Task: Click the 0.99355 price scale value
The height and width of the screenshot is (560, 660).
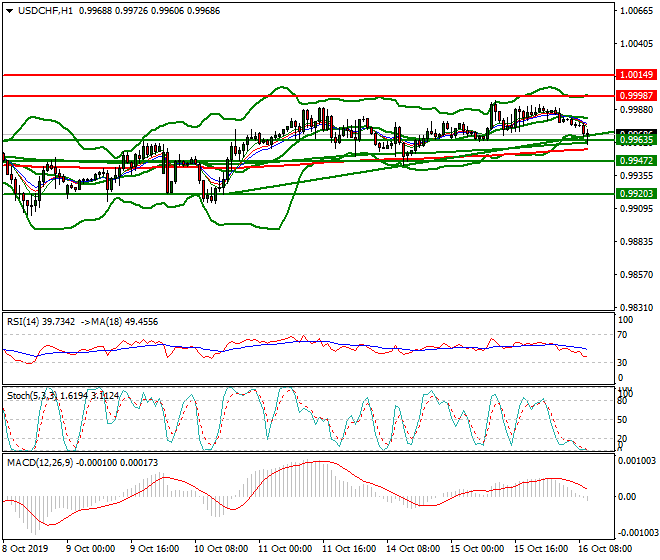Action: (636, 176)
